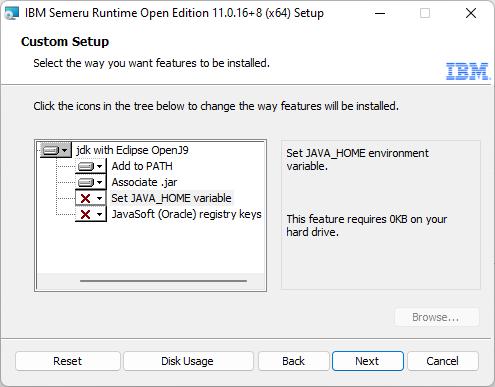Proceed with the Next button
This screenshot has height=387, width=495.
pos(368,361)
